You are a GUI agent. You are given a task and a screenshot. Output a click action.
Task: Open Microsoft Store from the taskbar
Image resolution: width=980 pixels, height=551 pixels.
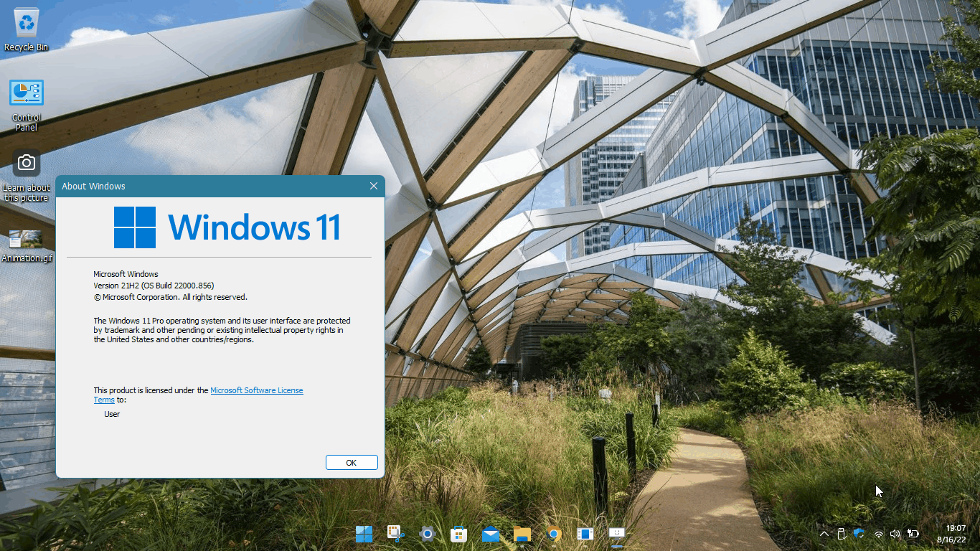pos(458,534)
